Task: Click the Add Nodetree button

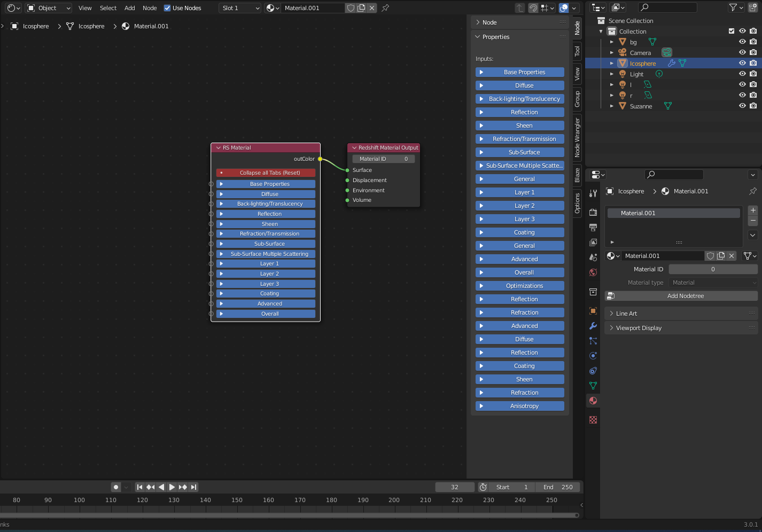Action: click(681, 296)
